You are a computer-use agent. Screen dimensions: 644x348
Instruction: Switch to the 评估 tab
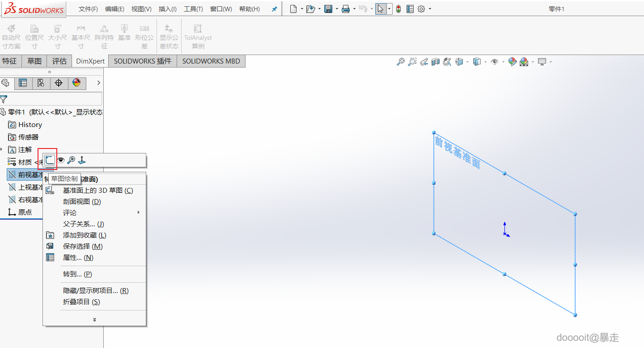[59, 61]
